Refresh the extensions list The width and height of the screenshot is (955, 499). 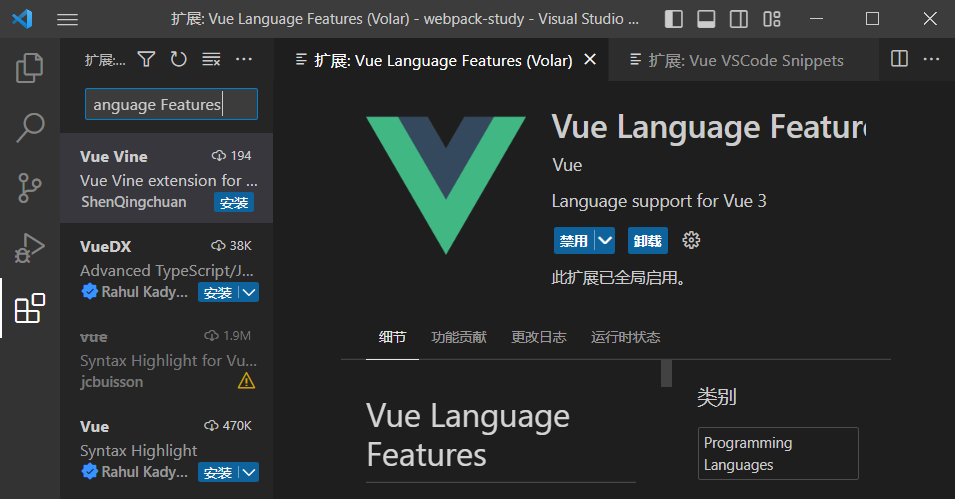(178, 59)
